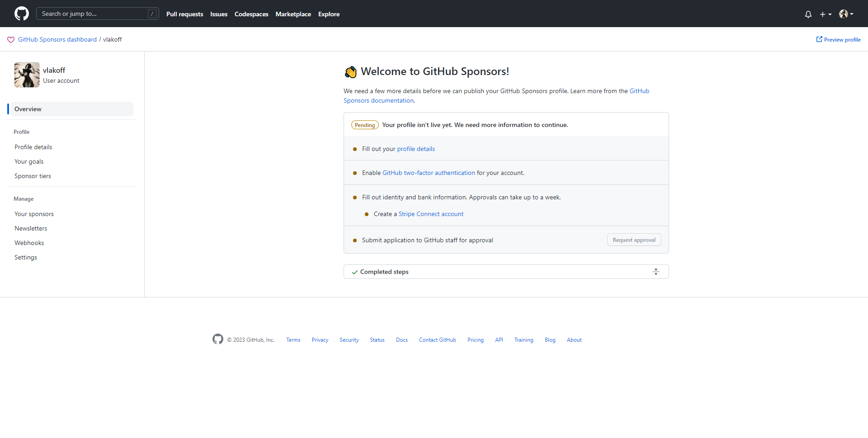Click the Pending status badge
868x438 pixels.
click(364, 125)
